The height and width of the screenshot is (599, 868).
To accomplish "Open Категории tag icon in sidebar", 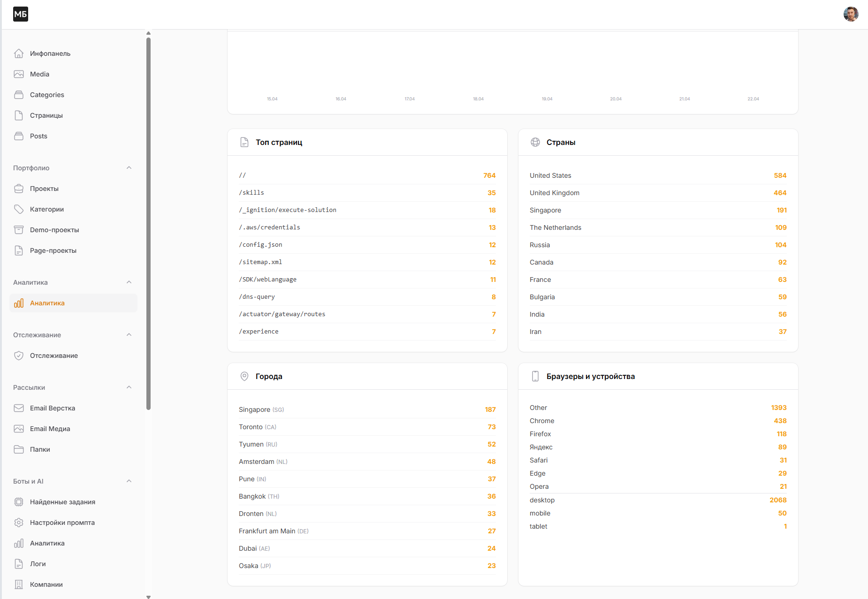I will [x=19, y=209].
